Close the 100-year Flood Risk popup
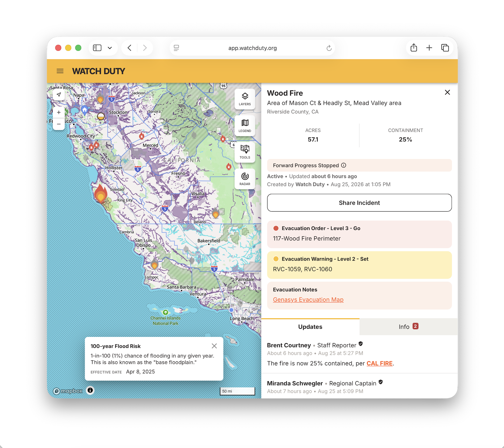This screenshot has height=448, width=504. click(x=214, y=346)
